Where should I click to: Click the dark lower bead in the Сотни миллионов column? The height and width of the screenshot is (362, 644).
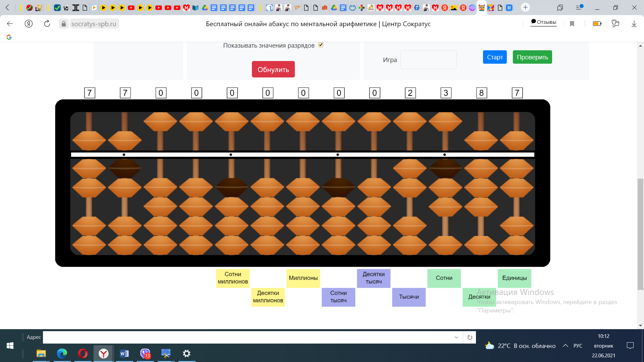click(x=231, y=187)
